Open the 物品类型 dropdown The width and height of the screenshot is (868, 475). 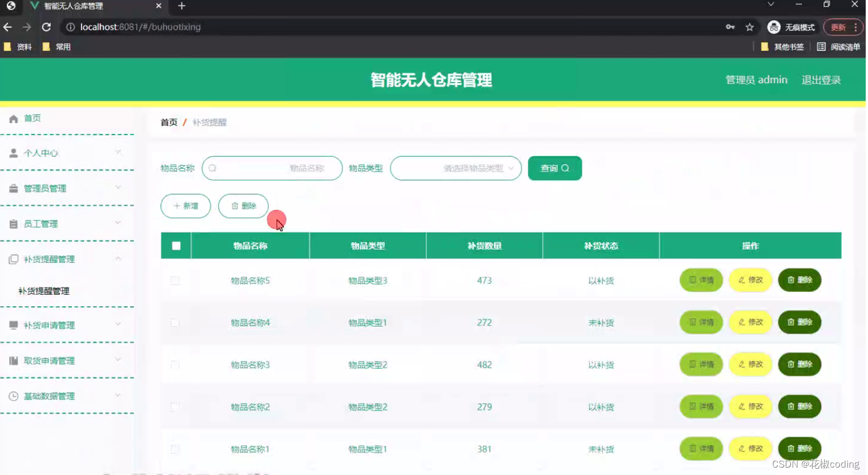click(455, 168)
